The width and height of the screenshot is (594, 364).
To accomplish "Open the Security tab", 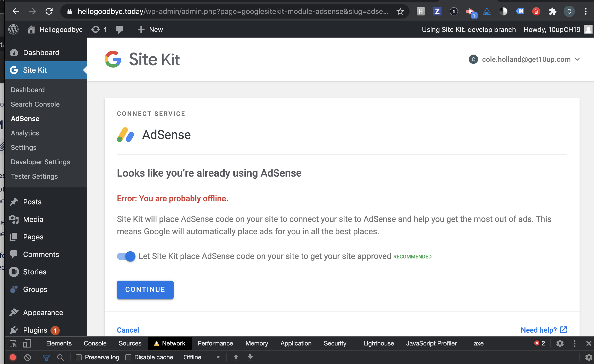I will (x=335, y=343).
